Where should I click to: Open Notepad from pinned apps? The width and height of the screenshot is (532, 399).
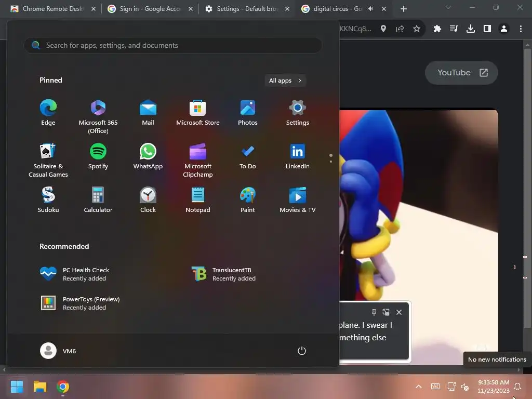(x=198, y=200)
